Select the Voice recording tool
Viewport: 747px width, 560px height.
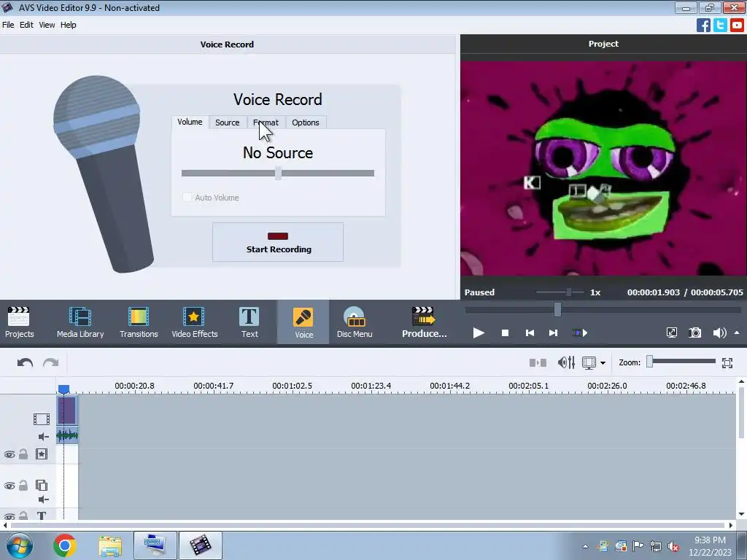coord(303,322)
